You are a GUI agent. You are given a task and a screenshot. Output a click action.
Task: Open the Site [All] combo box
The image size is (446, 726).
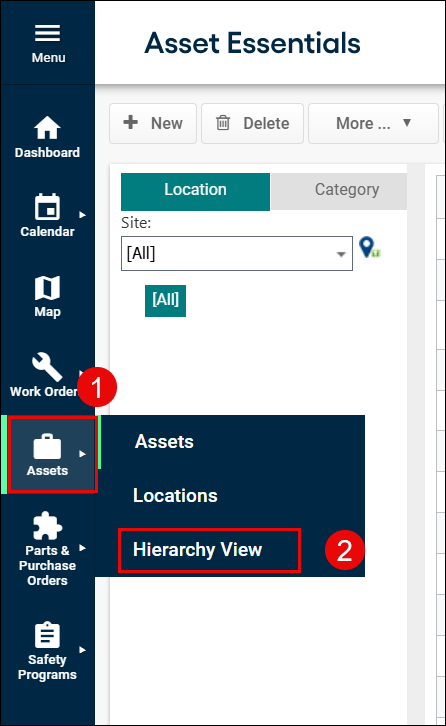237,253
